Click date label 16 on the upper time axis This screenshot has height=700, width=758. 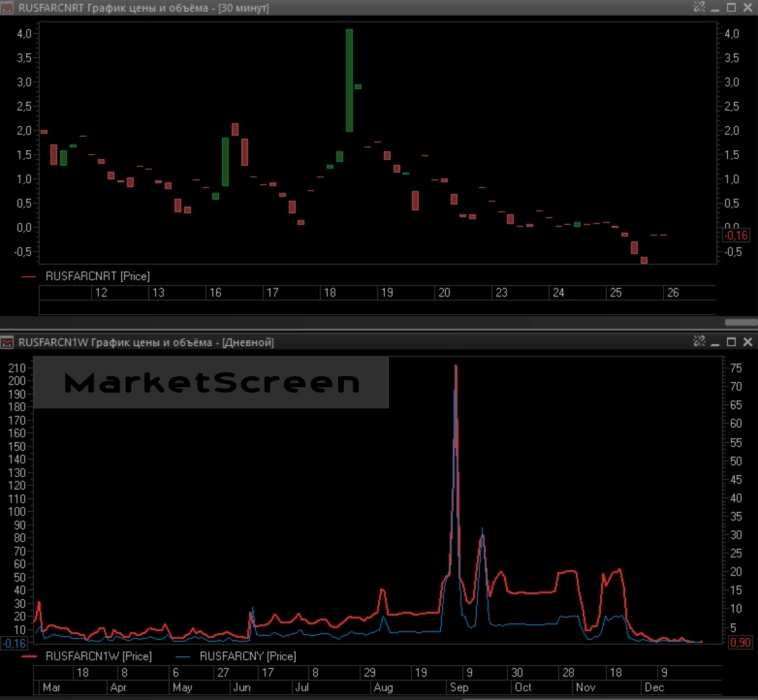tap(215, 293)
